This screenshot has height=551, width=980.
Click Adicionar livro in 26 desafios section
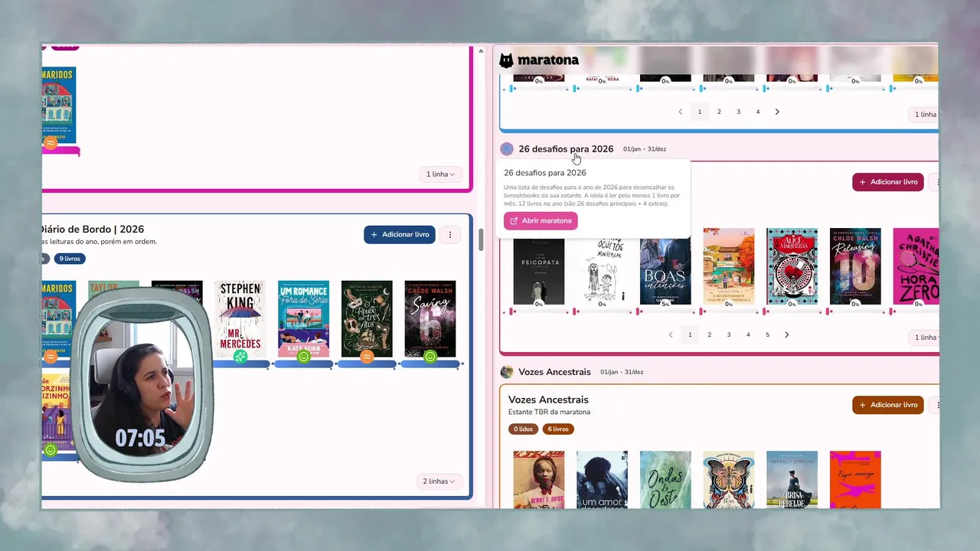(x=888, y=182)
